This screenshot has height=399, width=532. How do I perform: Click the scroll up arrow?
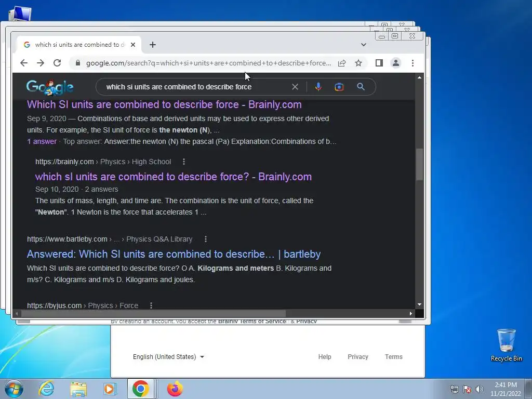coord(419,78)
